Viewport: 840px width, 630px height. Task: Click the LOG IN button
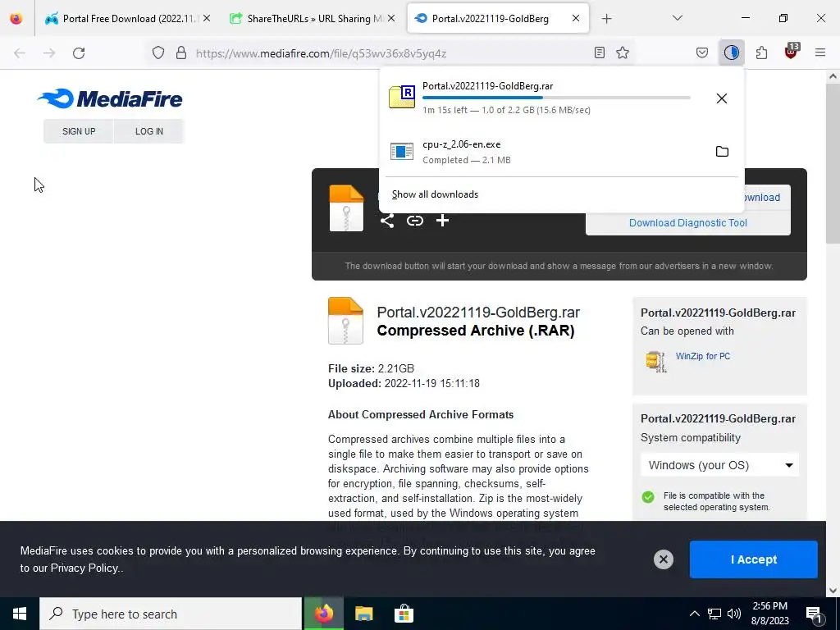[x=149, y=131]
